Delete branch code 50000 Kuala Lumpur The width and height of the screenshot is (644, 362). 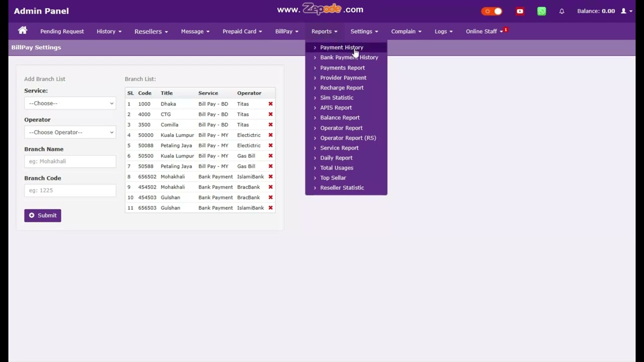click(270, 135)
